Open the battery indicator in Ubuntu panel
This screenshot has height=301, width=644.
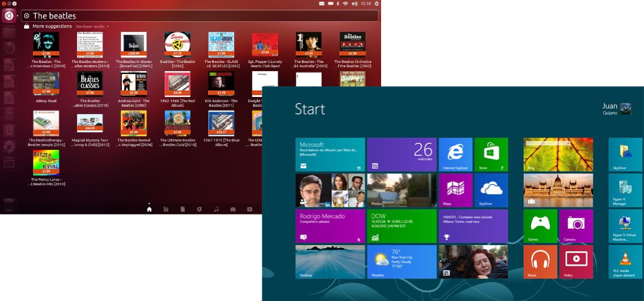pos(331,4)
